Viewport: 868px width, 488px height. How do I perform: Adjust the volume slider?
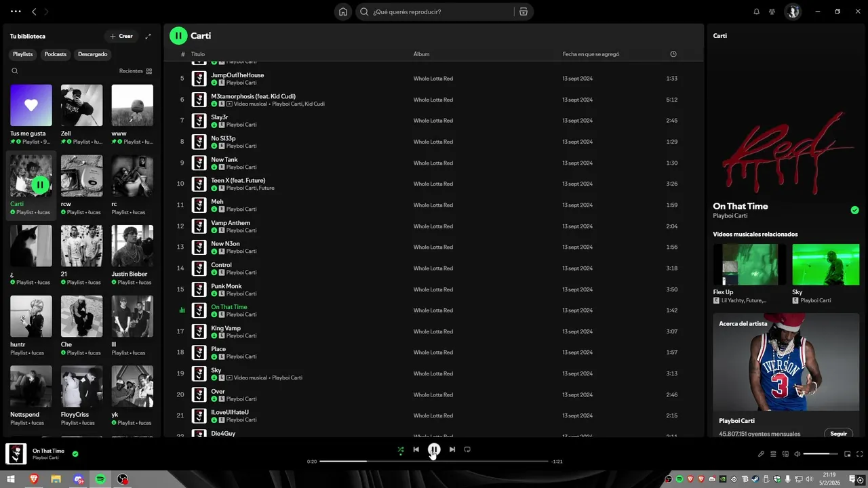[821, 454]
